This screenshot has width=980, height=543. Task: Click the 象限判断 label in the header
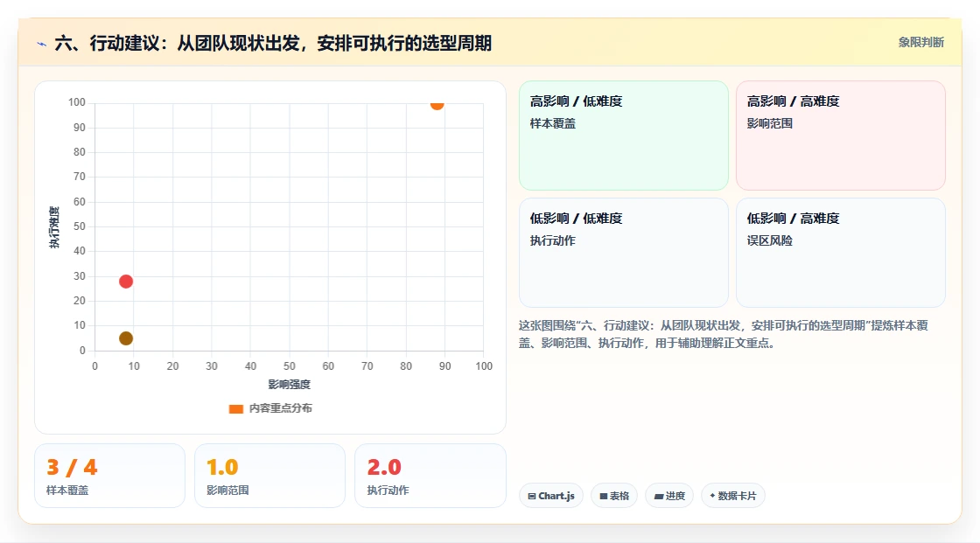click(x=920, y=43)
